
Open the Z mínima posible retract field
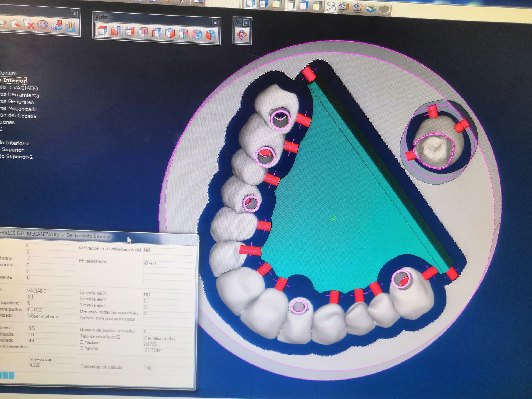pos(159,338)
